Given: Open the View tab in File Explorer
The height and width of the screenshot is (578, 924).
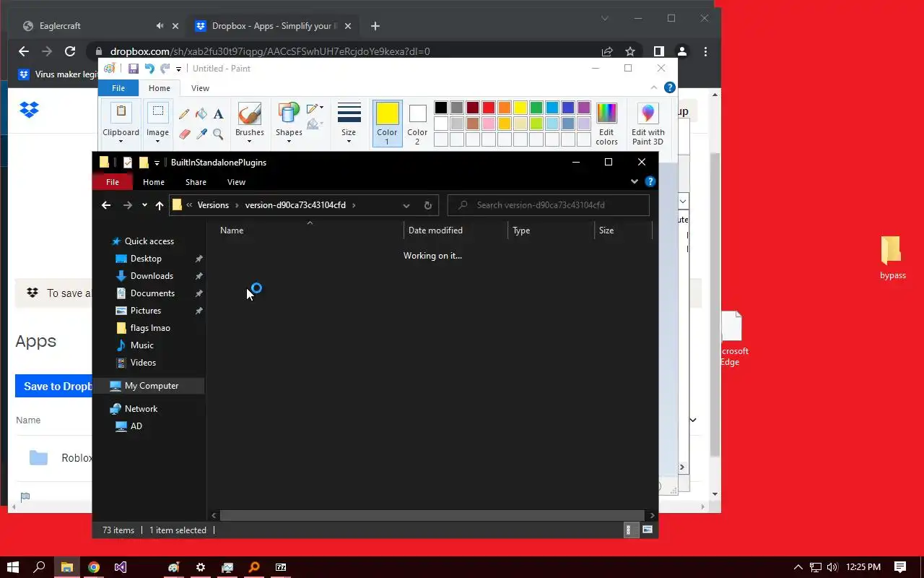Looking at the screenshot, I should point(236,182).
